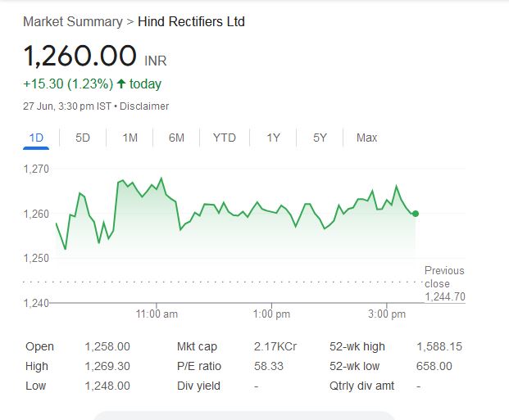Switch to the 5Y chart tab

point(320,138)
